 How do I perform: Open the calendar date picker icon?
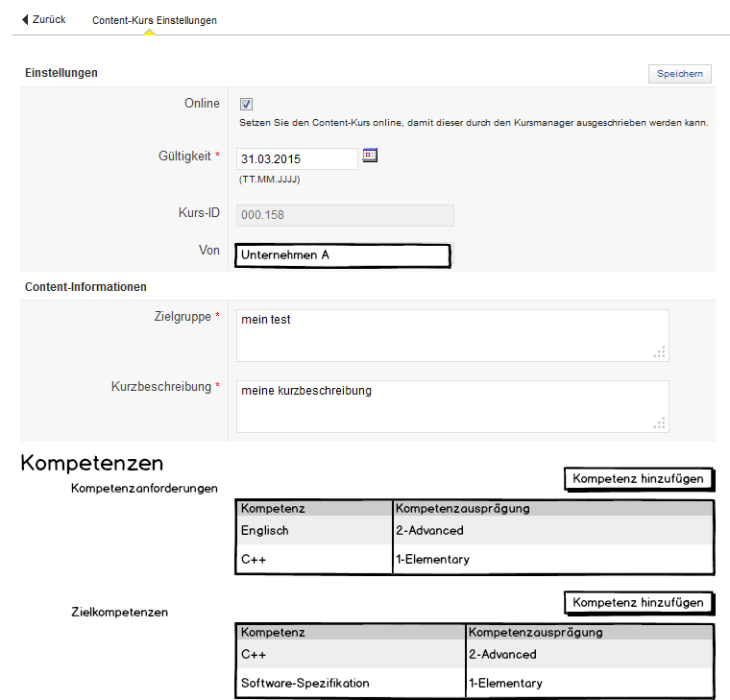click(x=370, y=156)
